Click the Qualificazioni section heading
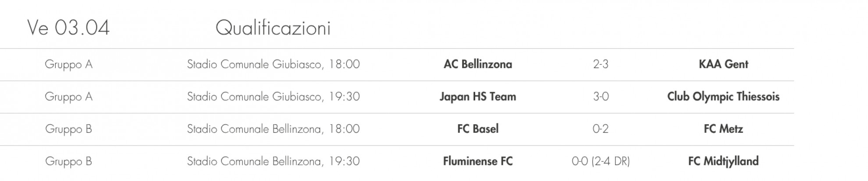The height and width of the screenshot is (181, 868). 273,28
